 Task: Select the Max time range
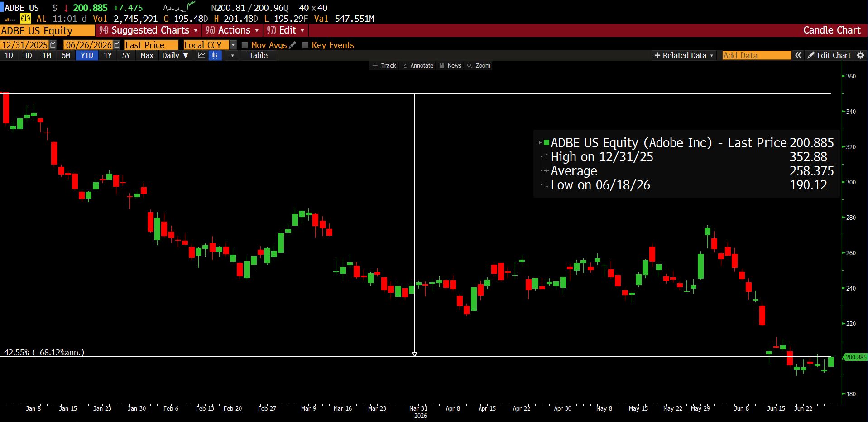[147, 55]
